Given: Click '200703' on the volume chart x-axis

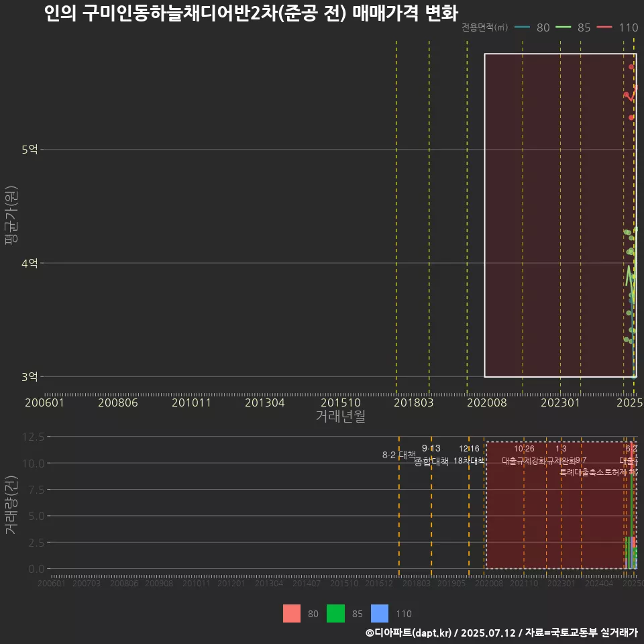Looking at the screenshot, I should pos(87,583).
